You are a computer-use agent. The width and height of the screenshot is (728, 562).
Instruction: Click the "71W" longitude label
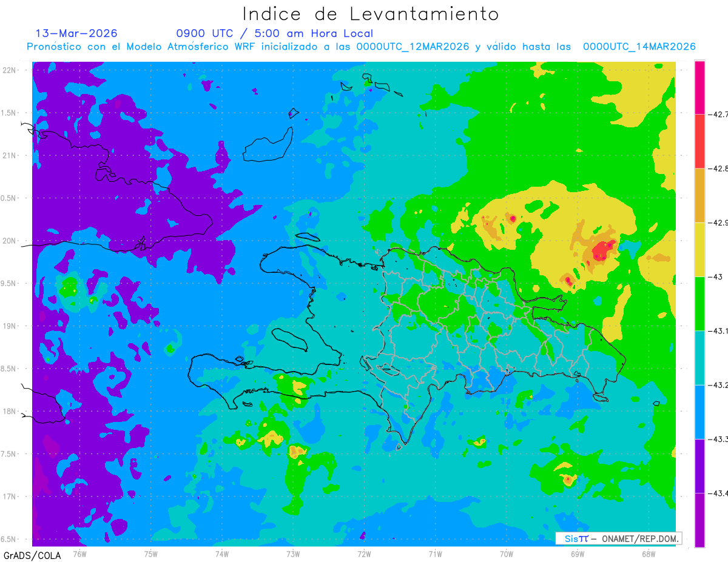coord(435,554)
